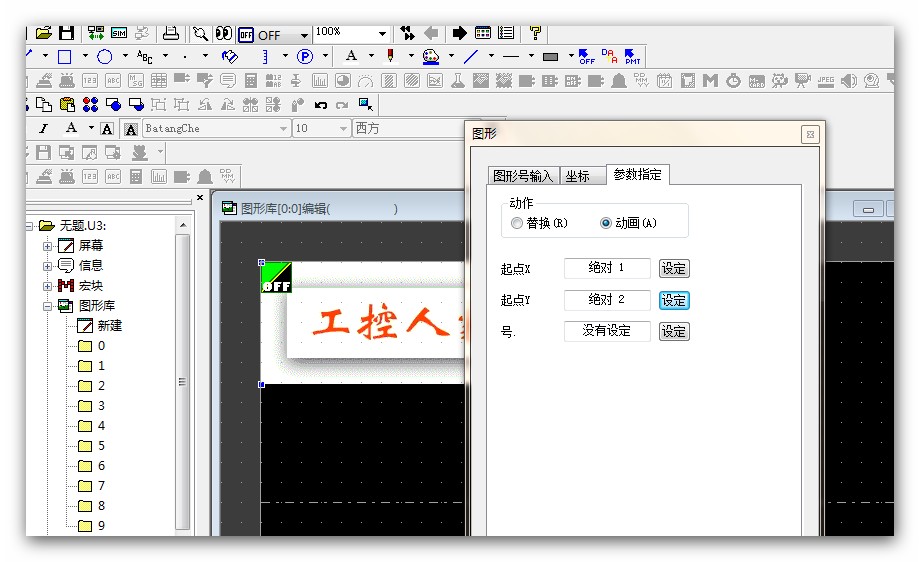The height and width of the screenshot is (562, 920).
Task: Click the SIM simulation icon
Action: [x=119, y=33]
